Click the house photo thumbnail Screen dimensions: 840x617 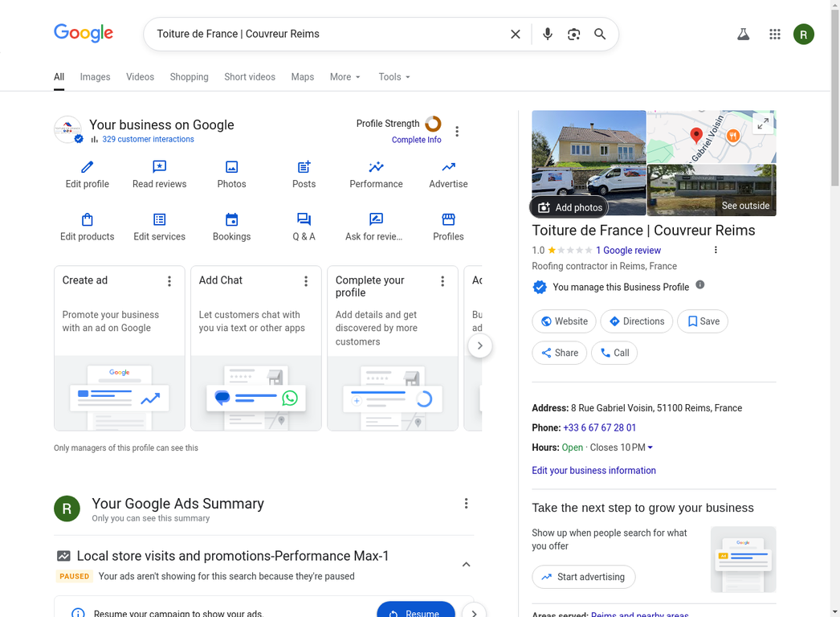(589, 145)
